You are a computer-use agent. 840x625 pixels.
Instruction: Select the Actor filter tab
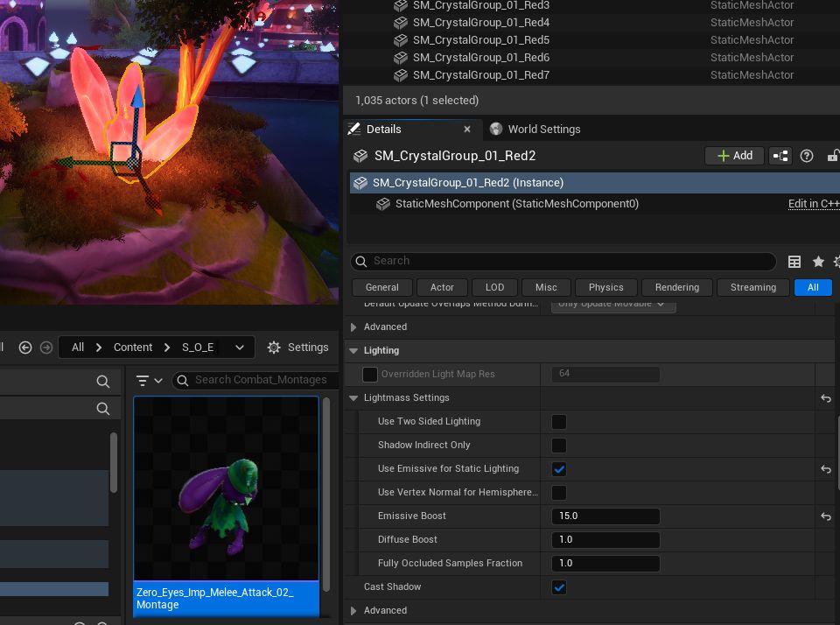point(442,287)
